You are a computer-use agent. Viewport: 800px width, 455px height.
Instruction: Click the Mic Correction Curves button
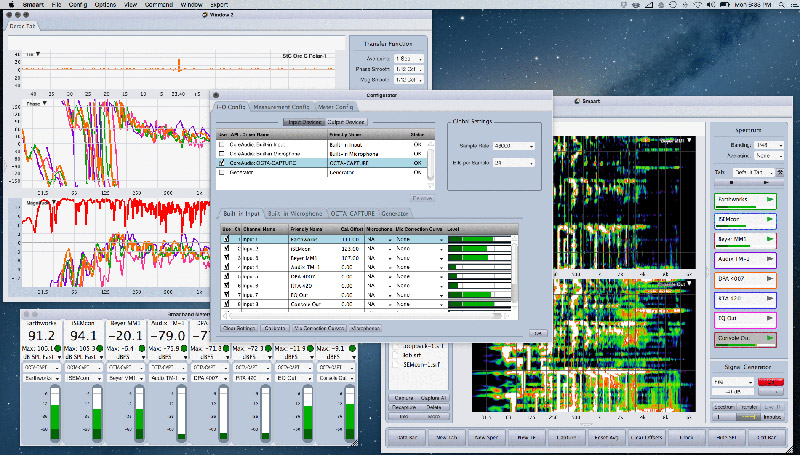point(319,328)
